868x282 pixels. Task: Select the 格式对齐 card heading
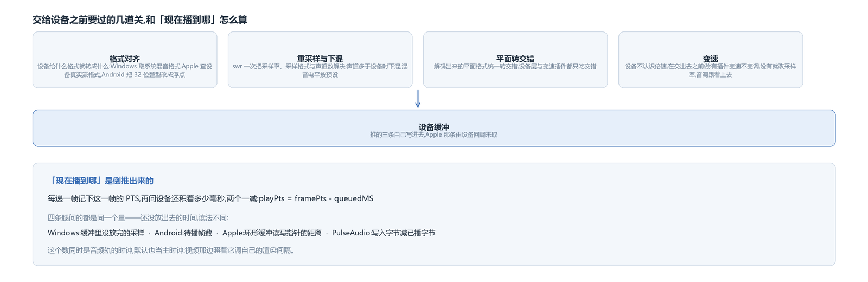pos(125,59)
